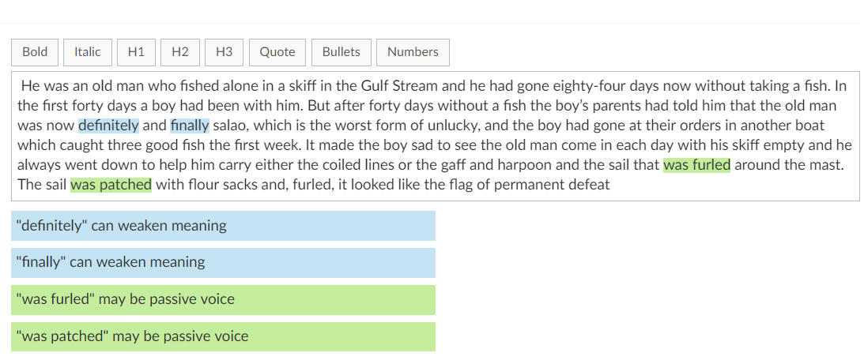Select the H2 heading button
This screenshot has width=868, height=364.
[180, 52]
